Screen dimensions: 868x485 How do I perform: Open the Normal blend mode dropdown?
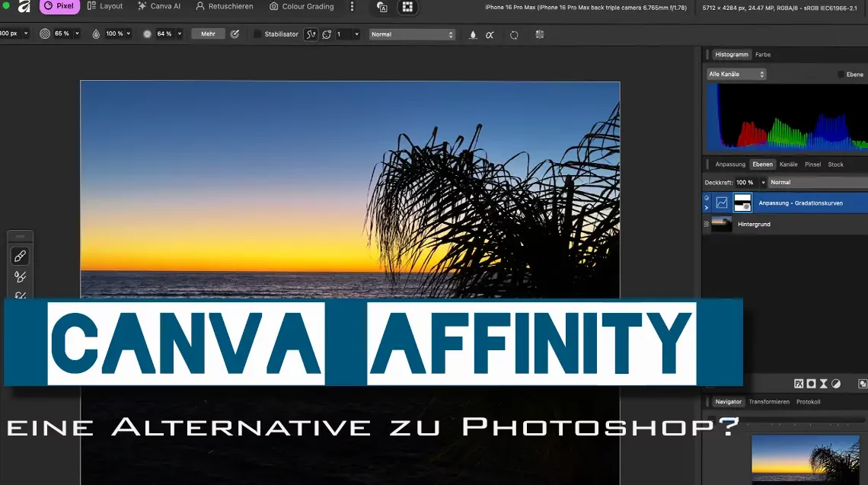(x=411, y=34)
